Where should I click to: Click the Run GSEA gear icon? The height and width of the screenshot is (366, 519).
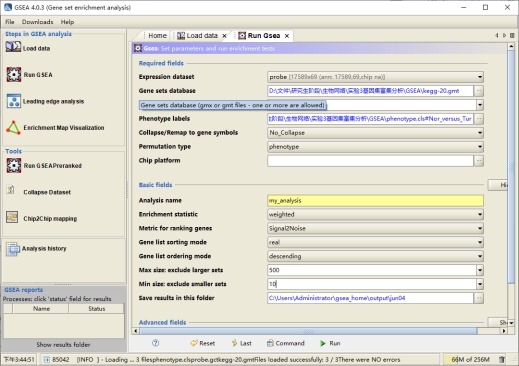click(14, 74)
